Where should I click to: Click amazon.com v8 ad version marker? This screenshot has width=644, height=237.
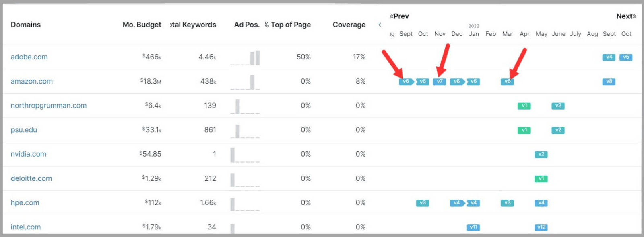(609, 82)
